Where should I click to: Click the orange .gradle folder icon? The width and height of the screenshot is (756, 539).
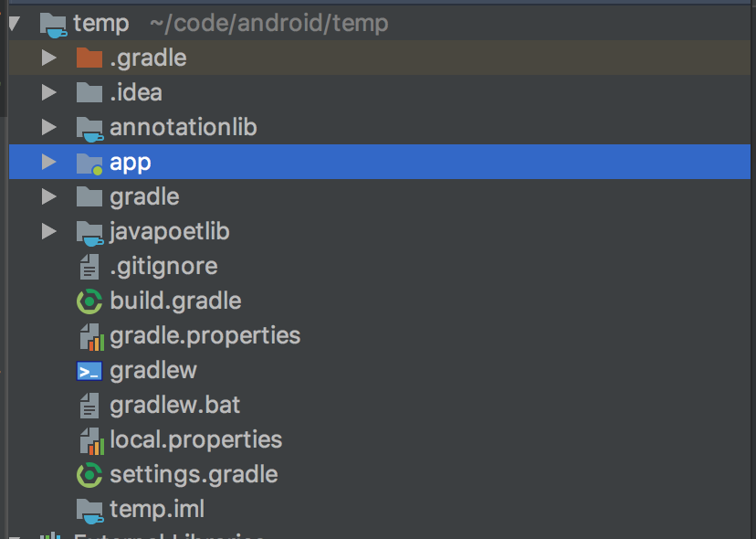(89, 58)
